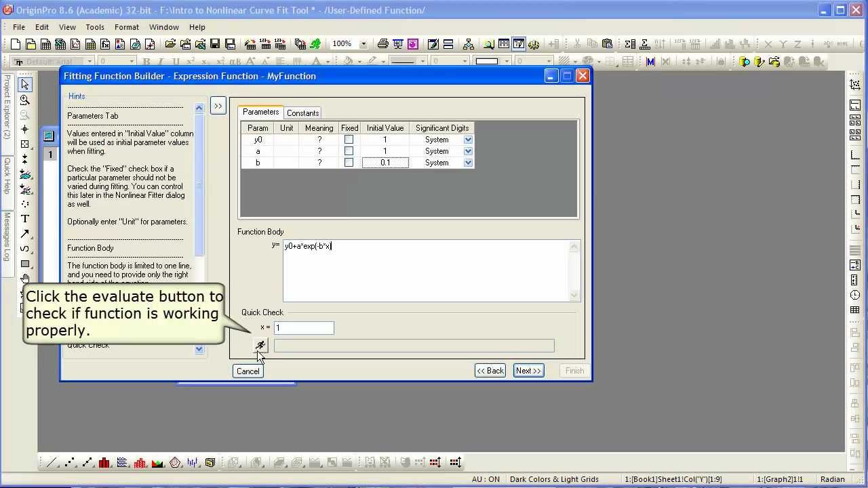Click the Print toolbar icon
Viewport: 868px width, 488px height.
click(x=383, y=44)
